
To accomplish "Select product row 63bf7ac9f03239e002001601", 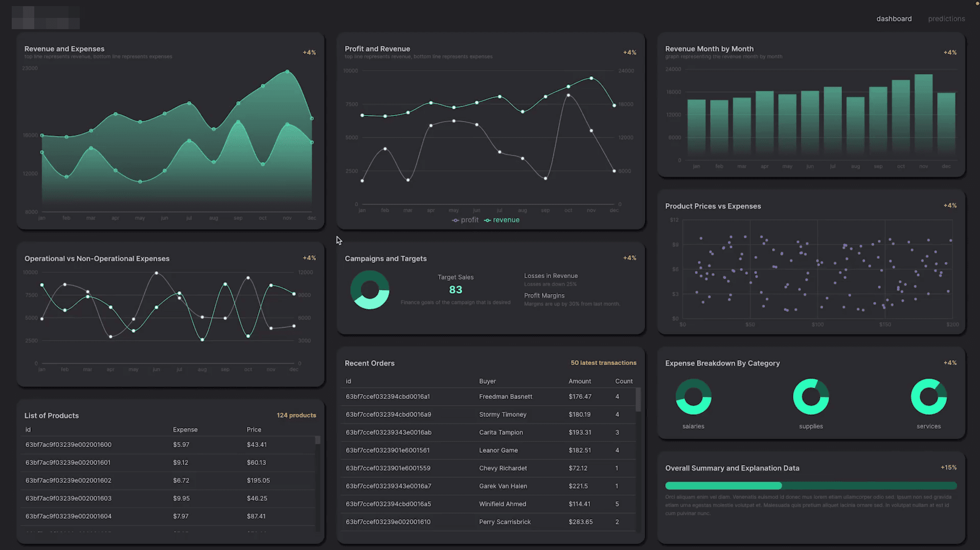I will pos(168,463).
